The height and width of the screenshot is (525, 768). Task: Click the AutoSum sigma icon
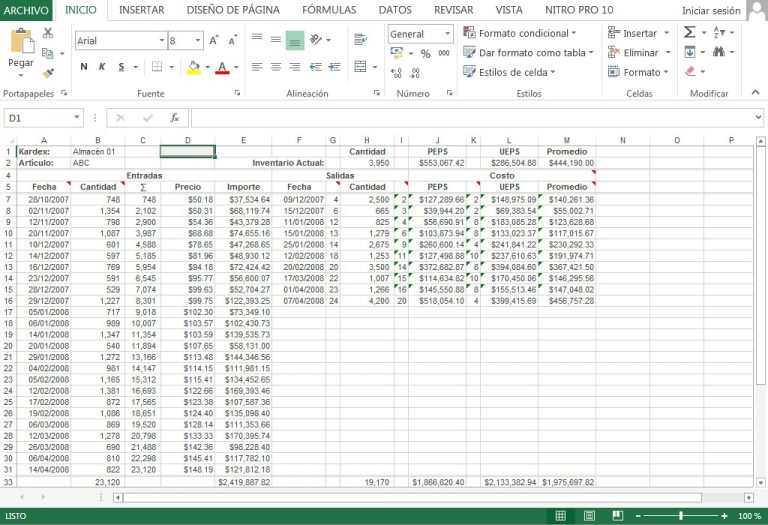(x=689, y=32)
